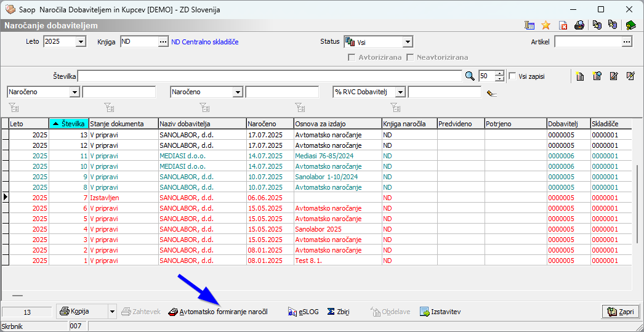Open the first Naročeno filter dropdown
The height and width of the screenshot is (332, 644).
[x=74, y=92]
